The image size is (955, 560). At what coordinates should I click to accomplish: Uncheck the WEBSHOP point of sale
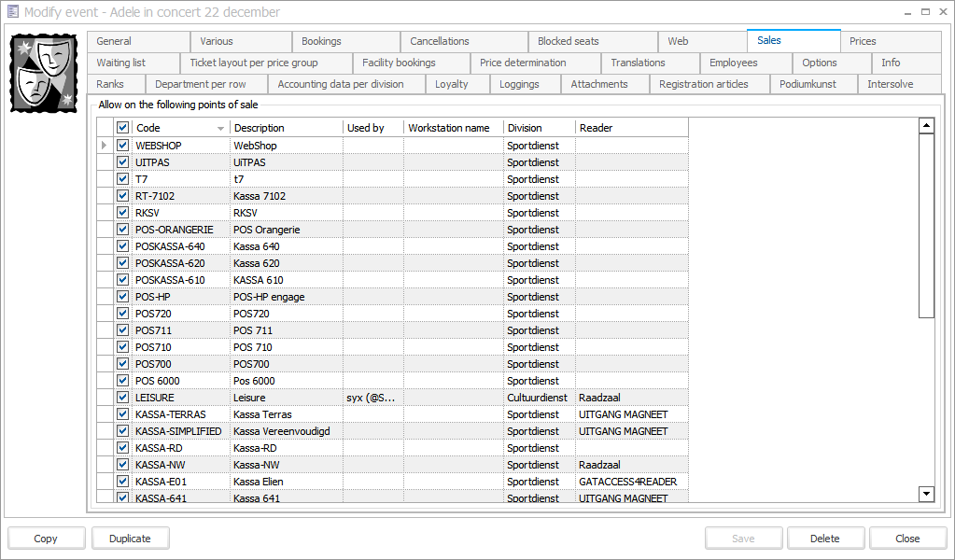click(x=122, y=146)
